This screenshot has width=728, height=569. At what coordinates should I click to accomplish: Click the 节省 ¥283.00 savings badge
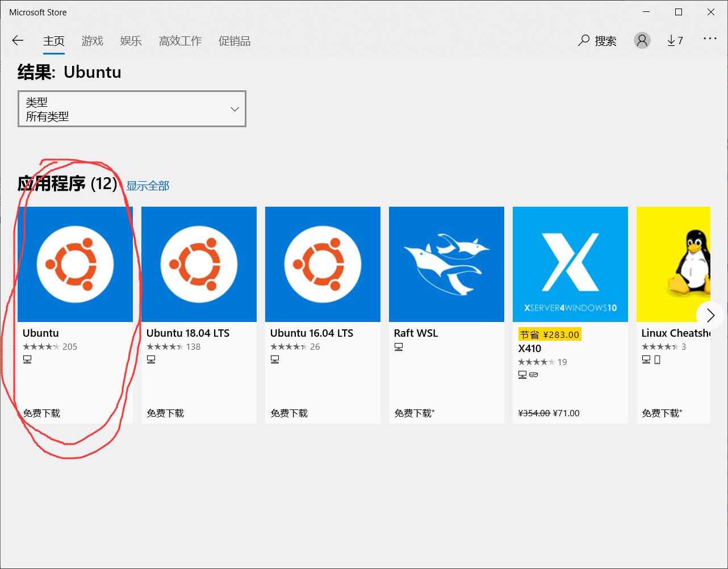pos(550,334)
